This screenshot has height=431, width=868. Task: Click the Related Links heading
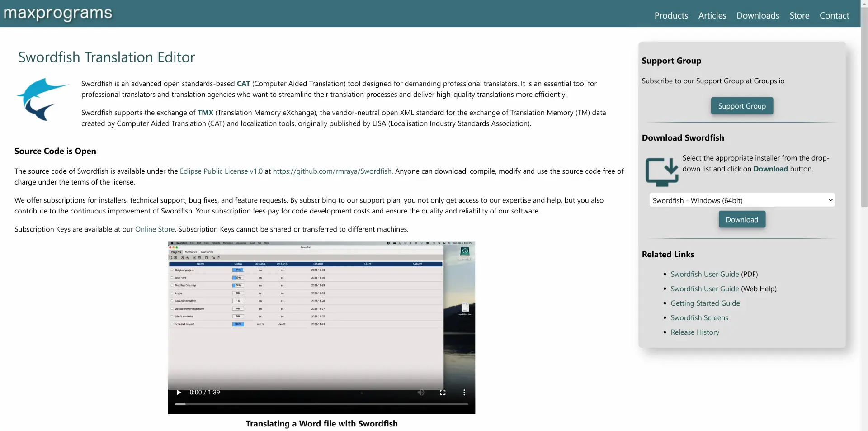pyautogui.click(x=668, y=254)
